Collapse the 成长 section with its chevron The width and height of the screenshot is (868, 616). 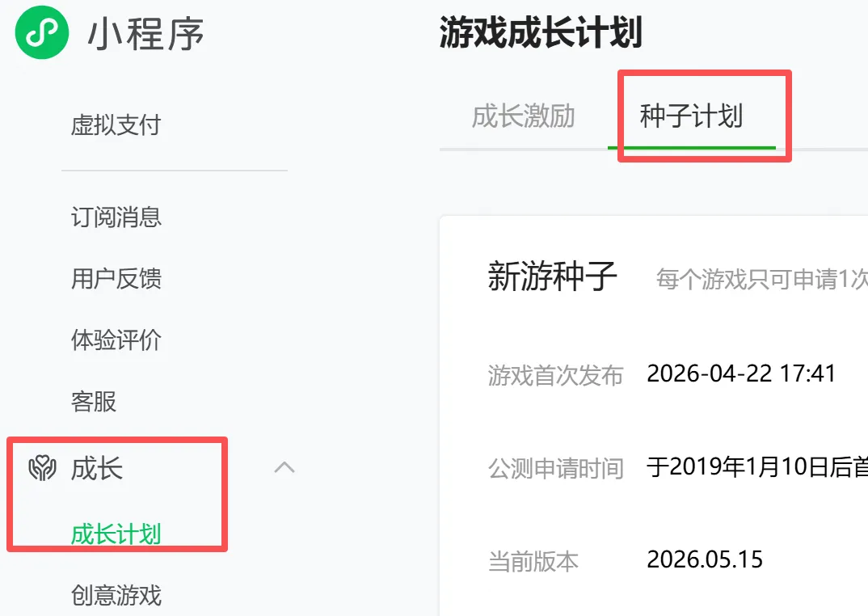pos(284,467)
